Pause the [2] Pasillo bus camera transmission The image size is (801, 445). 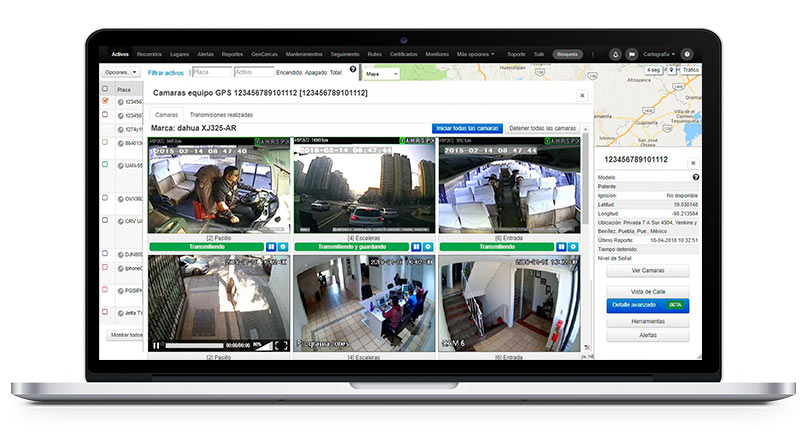tap(271, 247)
